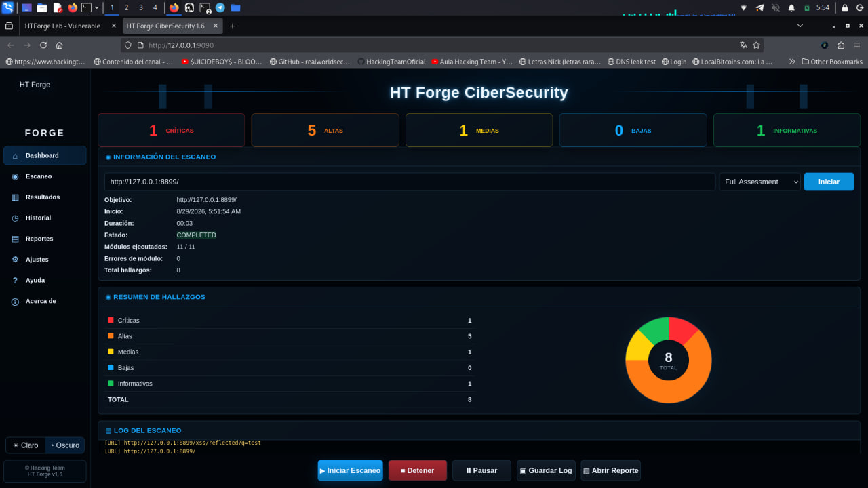
Task: Click the Críticas severity card
Action: point(172,130)
